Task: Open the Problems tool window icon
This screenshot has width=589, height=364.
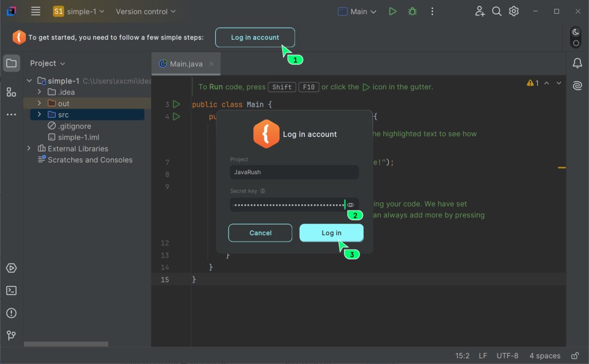Action: coord(12,313)
